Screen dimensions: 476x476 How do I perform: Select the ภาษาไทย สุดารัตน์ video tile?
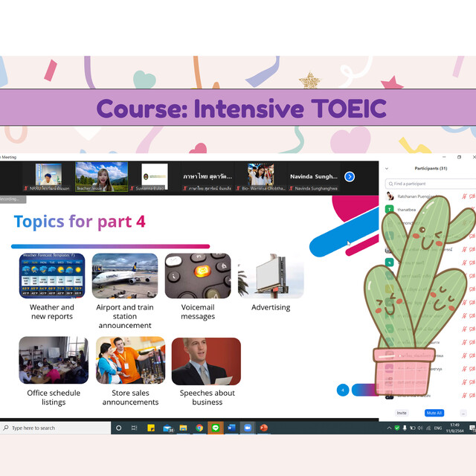[208, 176]
